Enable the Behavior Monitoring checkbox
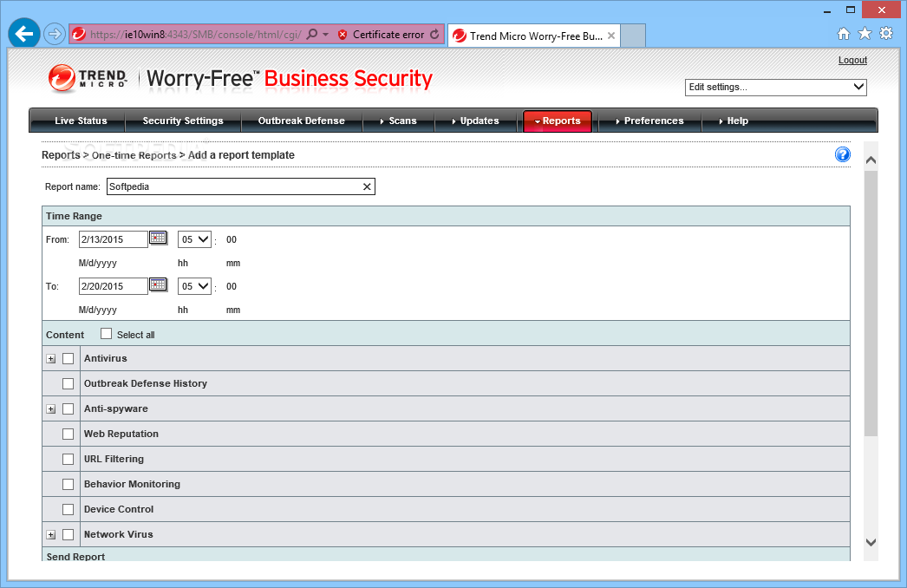Viewport: 907px width, 588px height. click(x=69, y=485)
